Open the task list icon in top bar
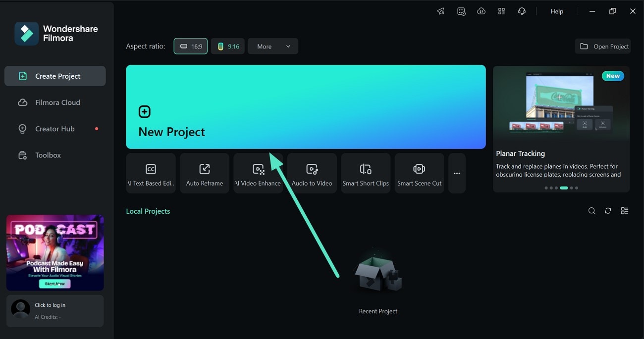Viewport: 644px width, 339px height. (461, 11)
